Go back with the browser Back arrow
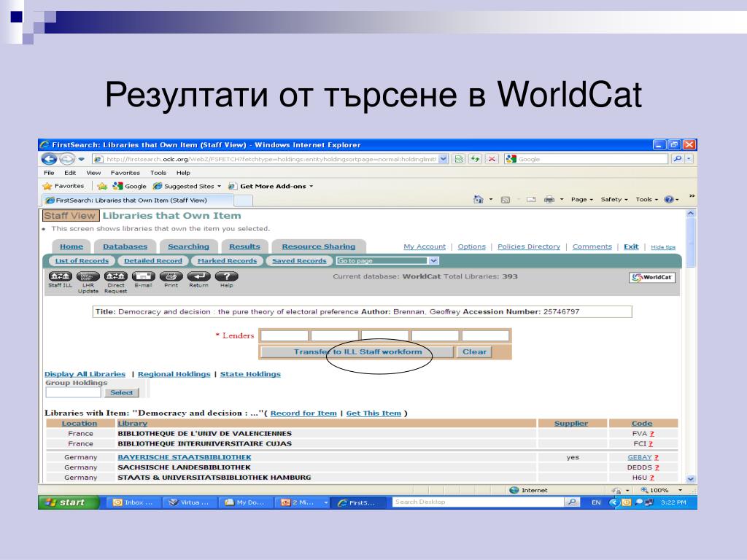The height and width of the screenshot is (560, 747). [49, 159]
